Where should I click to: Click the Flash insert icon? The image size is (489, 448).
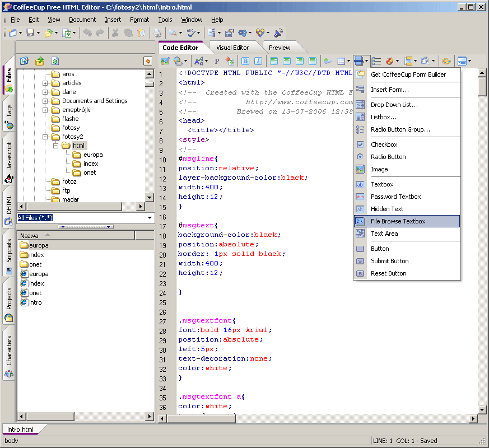pyautogui.click(x=389, y=61)
